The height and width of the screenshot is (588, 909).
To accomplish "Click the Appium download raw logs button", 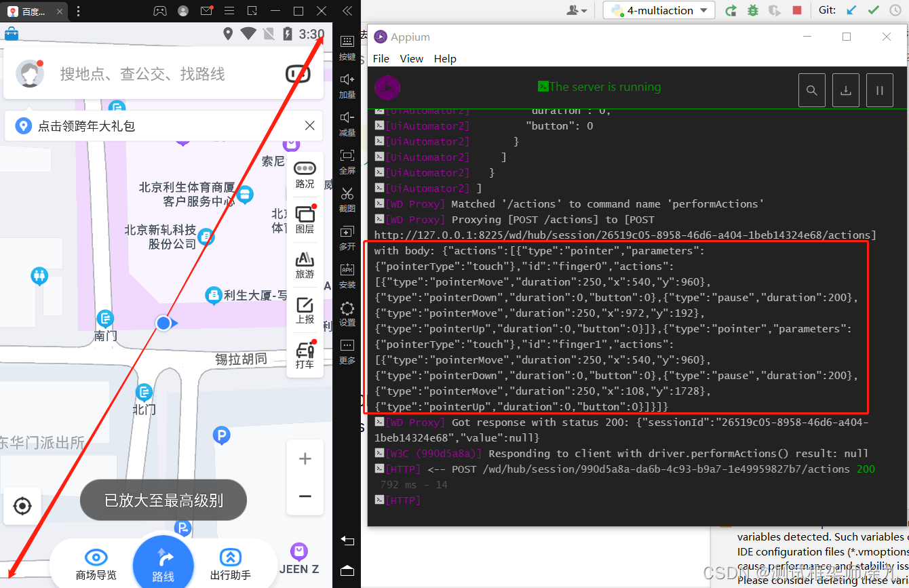I will pos(846,90).
